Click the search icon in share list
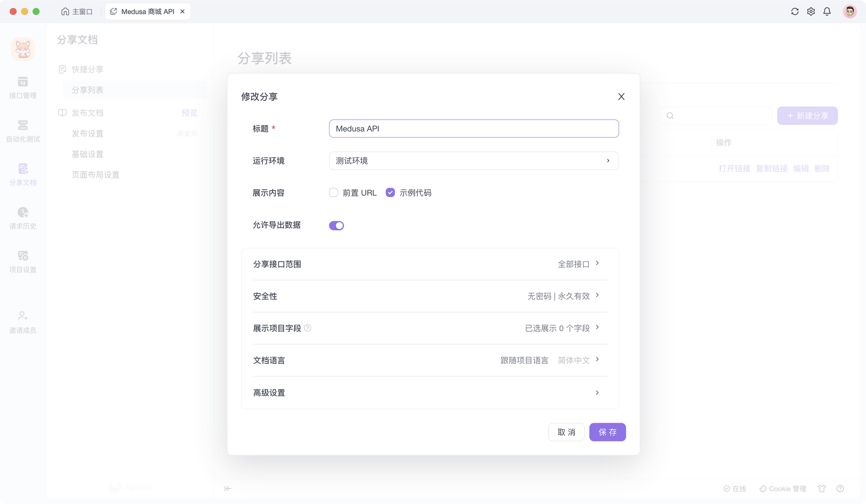866x504 pixels. click(670, 116)
